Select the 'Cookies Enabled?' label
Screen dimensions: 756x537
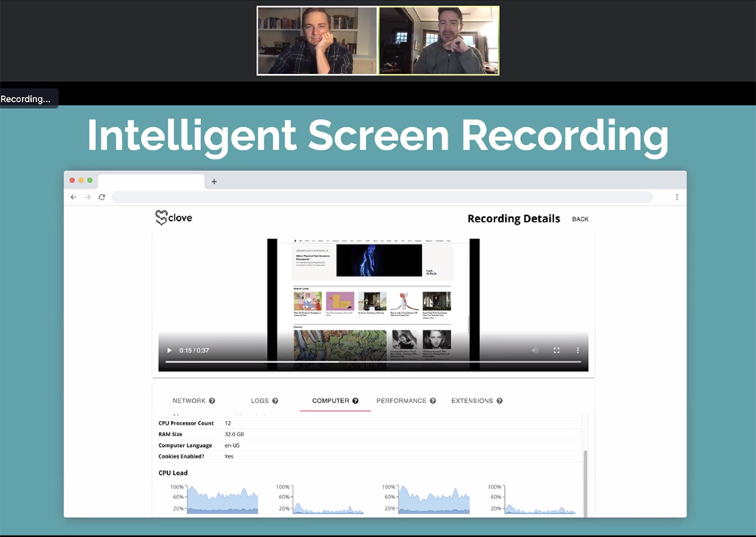click(x=181, y=456)
